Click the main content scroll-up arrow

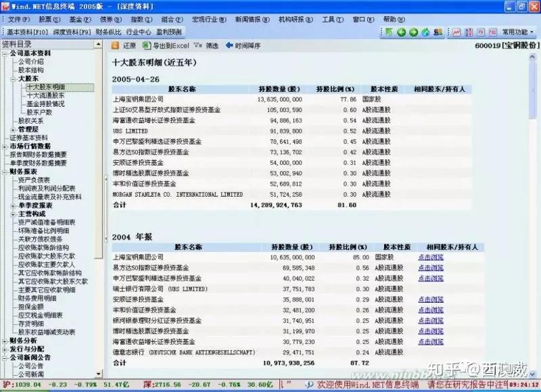point(532,57)
